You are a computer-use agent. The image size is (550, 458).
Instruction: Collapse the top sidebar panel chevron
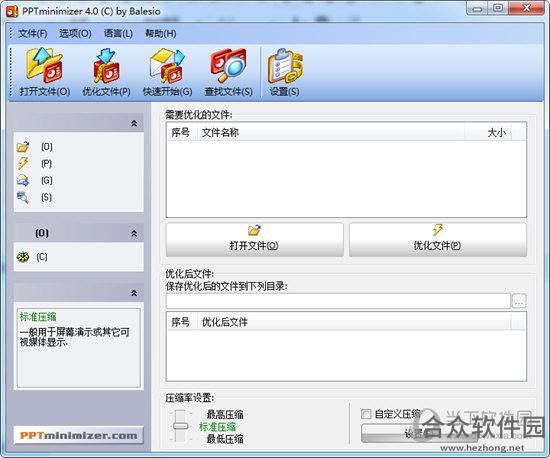click(134, 123)
